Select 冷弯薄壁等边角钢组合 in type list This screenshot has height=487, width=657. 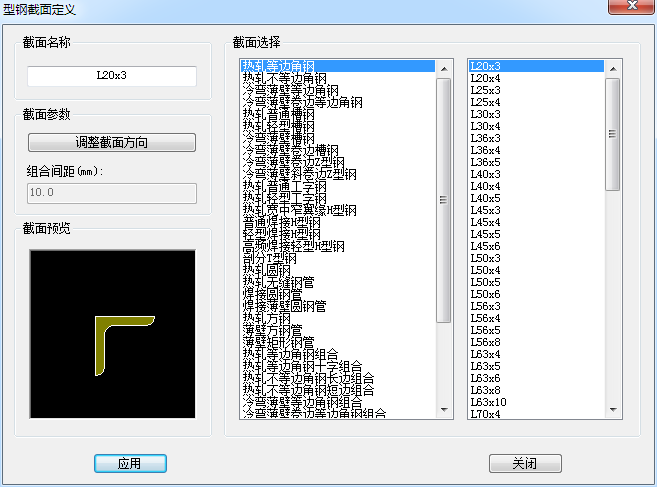[338, 403]
